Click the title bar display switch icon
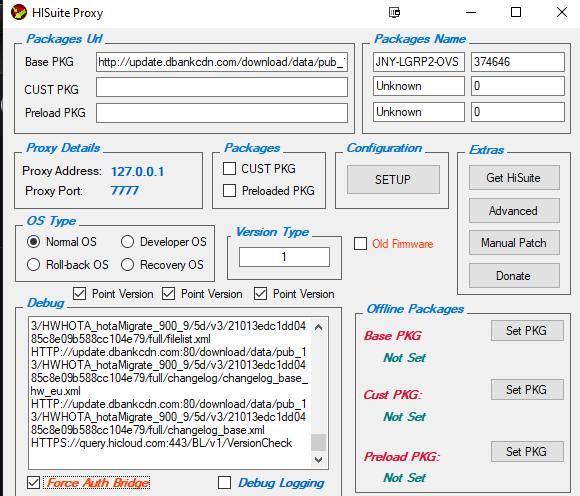580x496 pixels. 394,13
